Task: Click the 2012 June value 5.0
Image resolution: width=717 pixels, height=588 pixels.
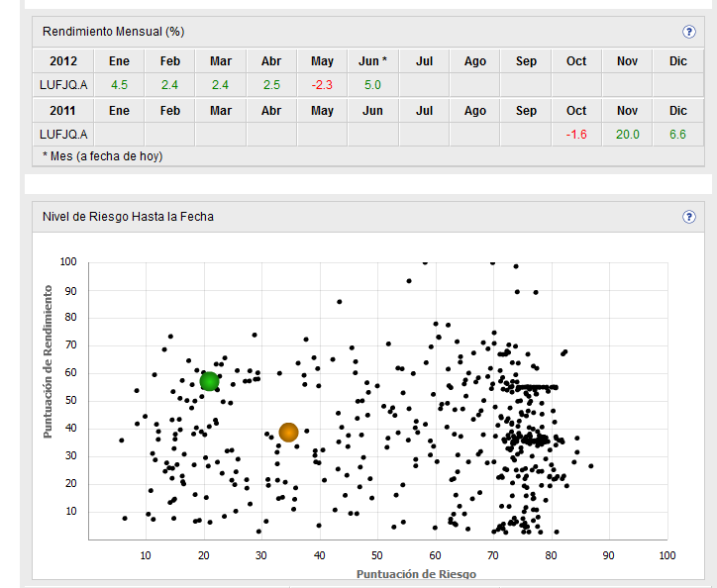Action: [x=372, y=85]
